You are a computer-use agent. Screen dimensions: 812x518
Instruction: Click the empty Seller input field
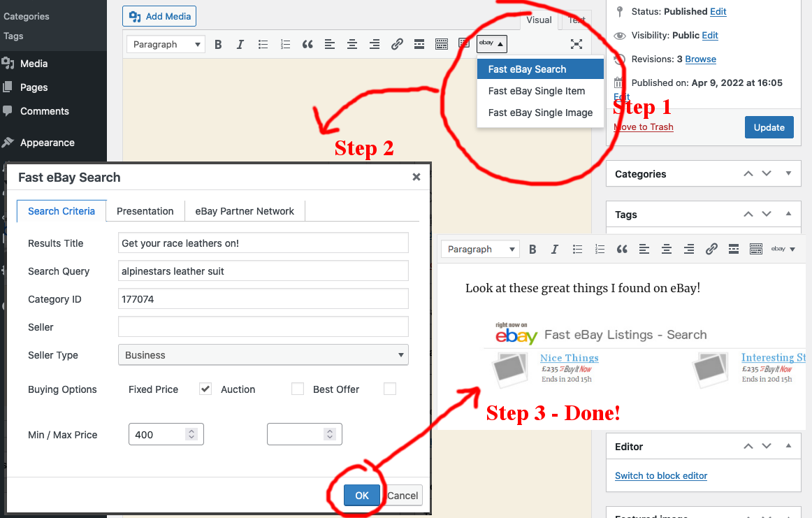pos(263,327)
